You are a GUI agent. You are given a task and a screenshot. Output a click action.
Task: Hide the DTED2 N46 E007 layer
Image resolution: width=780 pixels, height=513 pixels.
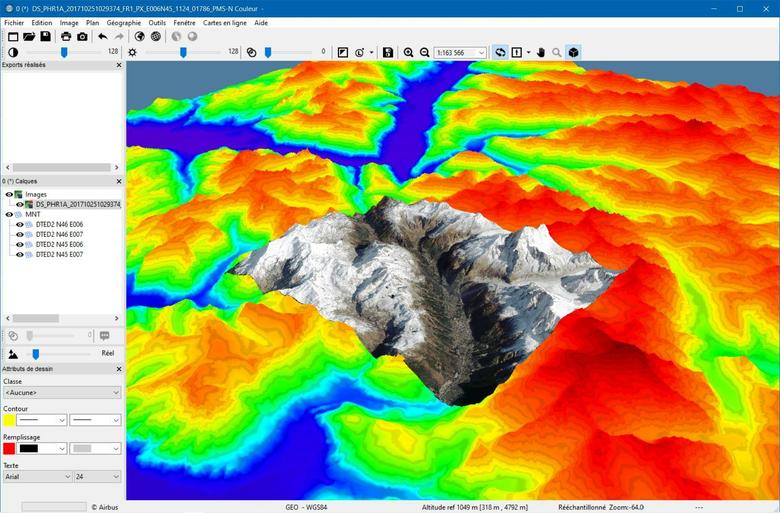click(20, 234)
